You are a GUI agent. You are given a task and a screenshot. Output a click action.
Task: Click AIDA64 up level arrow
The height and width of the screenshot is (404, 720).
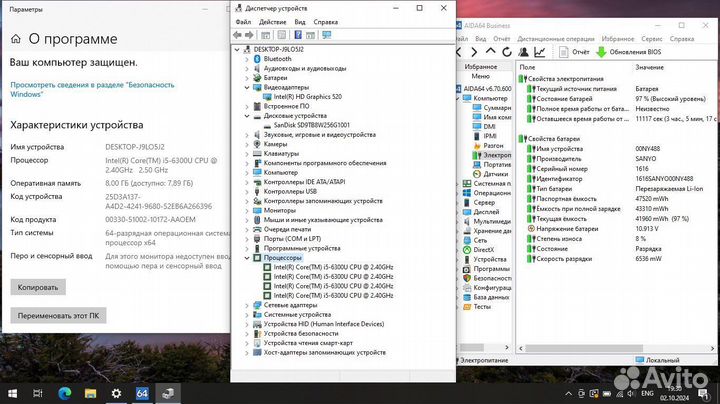point(490,52)
